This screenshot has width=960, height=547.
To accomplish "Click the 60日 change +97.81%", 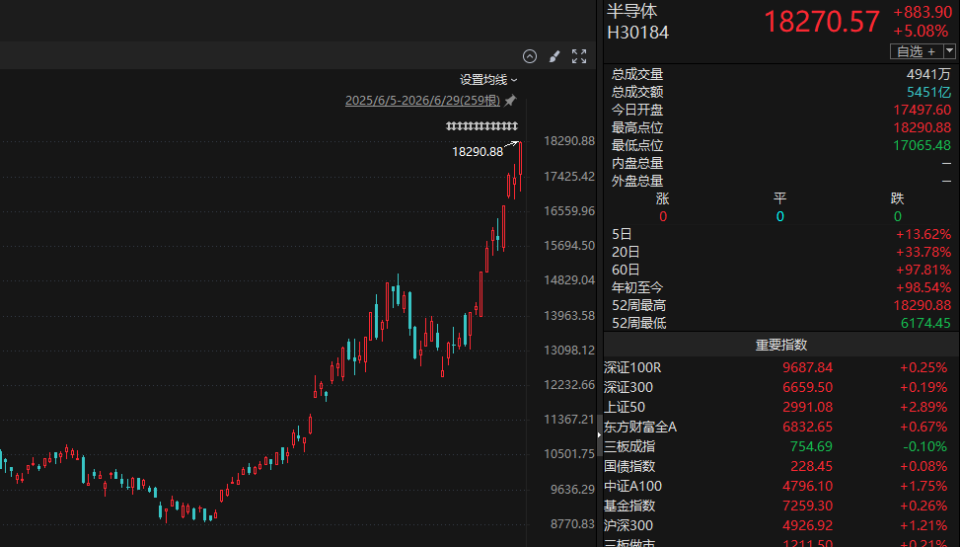I will coord(924,270).
